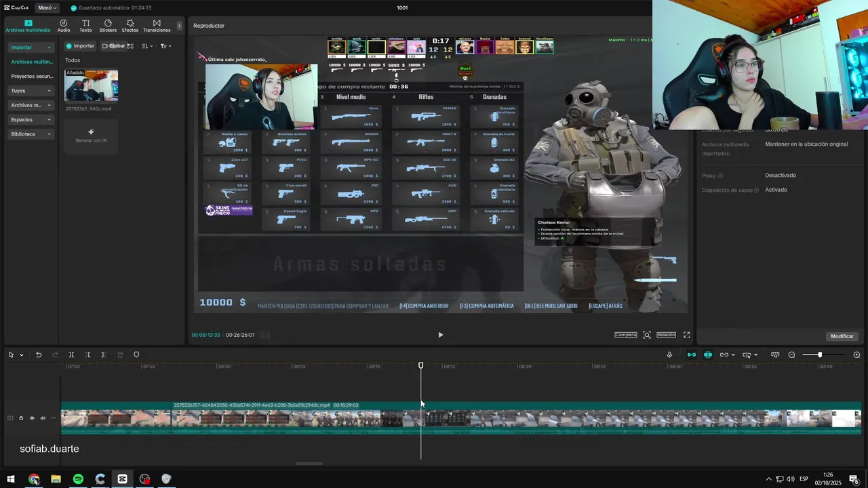
Task: Mute the video track audio
Action: (x=43, y=418)
